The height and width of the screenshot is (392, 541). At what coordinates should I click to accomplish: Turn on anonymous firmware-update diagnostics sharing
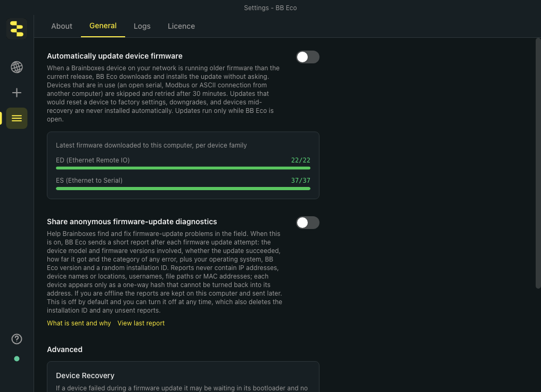click(x=308, y=223)
